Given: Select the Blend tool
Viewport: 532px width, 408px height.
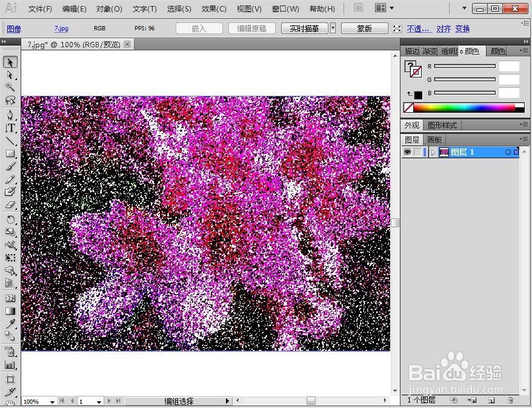Looking at the screenshot, I should [x=10, y=336].
